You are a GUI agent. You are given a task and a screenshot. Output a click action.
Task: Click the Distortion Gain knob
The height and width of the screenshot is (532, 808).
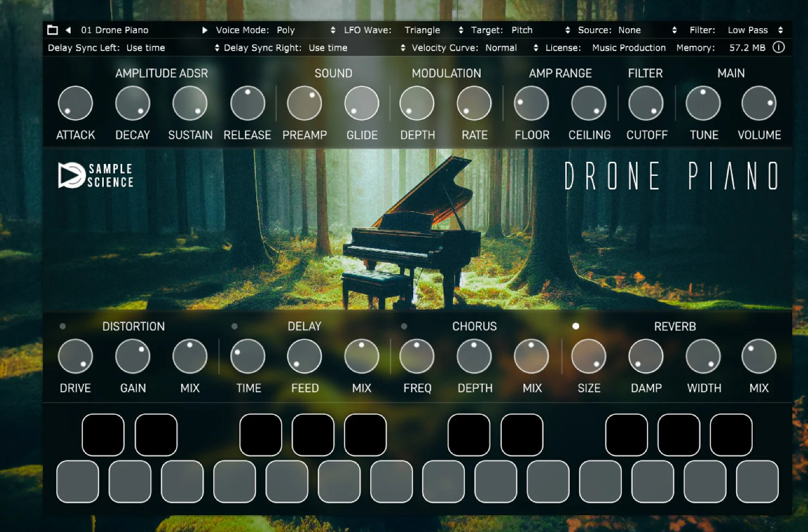coord(132,357)
